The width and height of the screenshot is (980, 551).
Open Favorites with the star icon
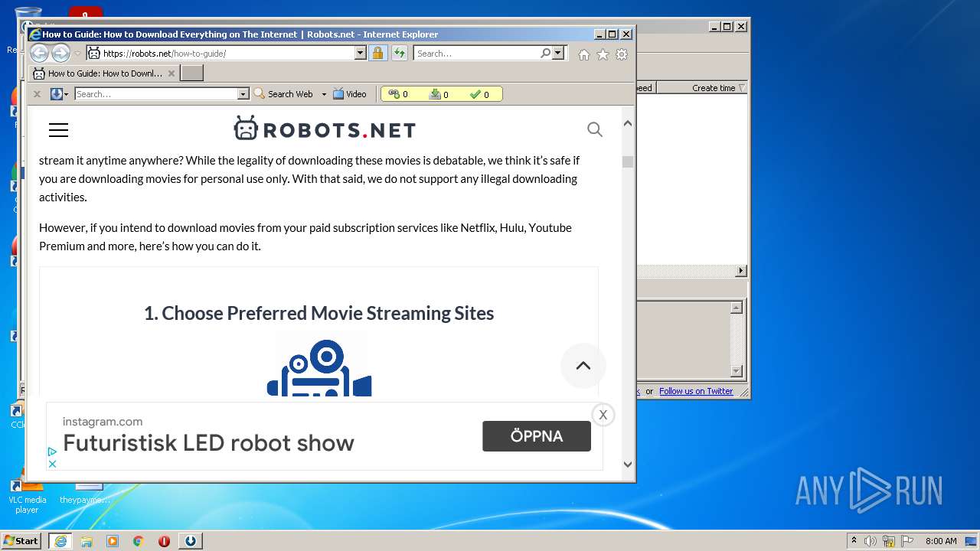(x=603, y=54)
